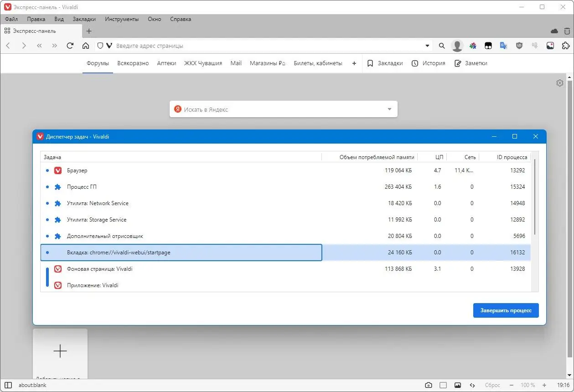
Task: Toggle tab tiling in status bar
Action: click(443, 385)
